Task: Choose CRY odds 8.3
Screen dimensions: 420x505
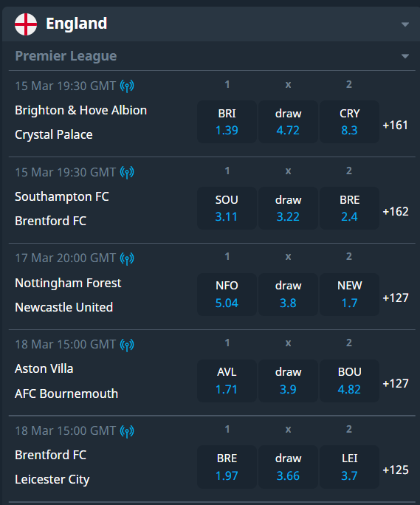Action: click(x=349, y=122)
